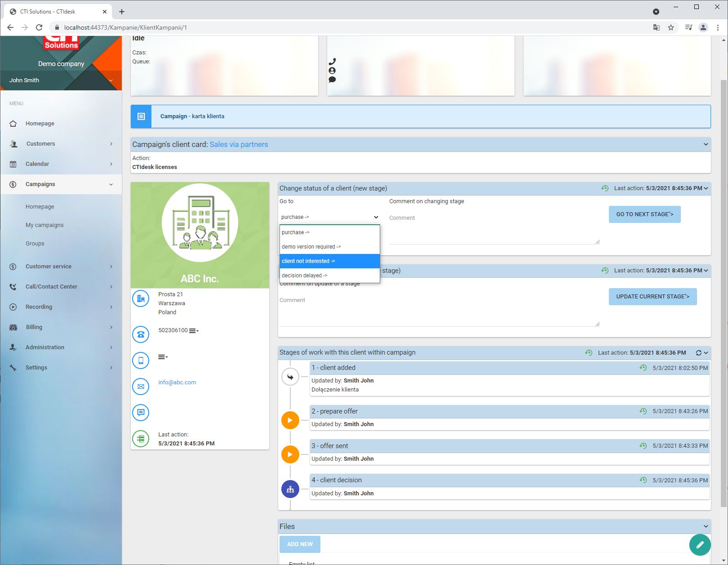
Task: Open the empty mobile number list menu
Action: pyautogui.click(x=163, y=357)
